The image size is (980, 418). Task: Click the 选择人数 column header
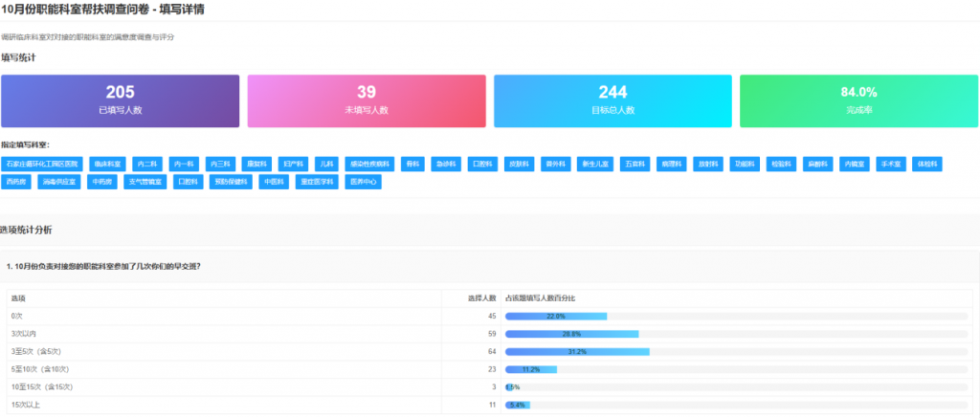coord(481,298)
